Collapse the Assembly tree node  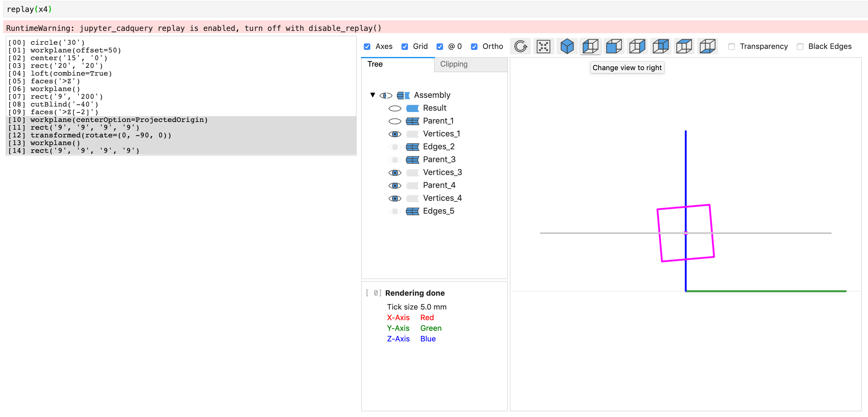(372, 95)
